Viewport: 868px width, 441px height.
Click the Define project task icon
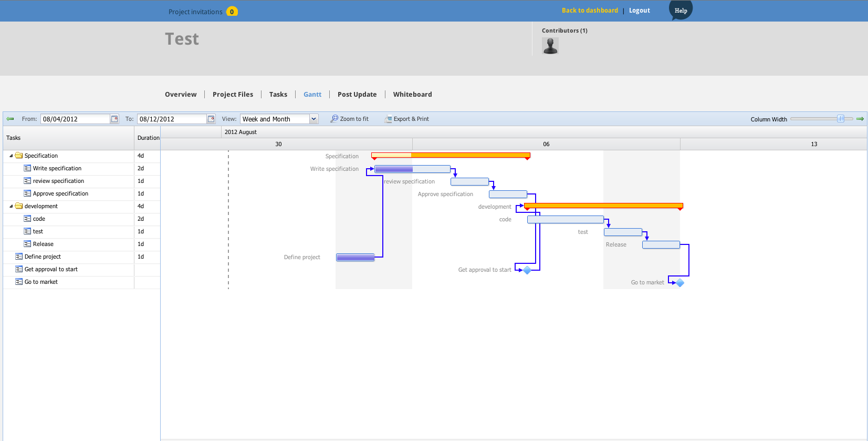pyautogui.click(x=19, y=257)
